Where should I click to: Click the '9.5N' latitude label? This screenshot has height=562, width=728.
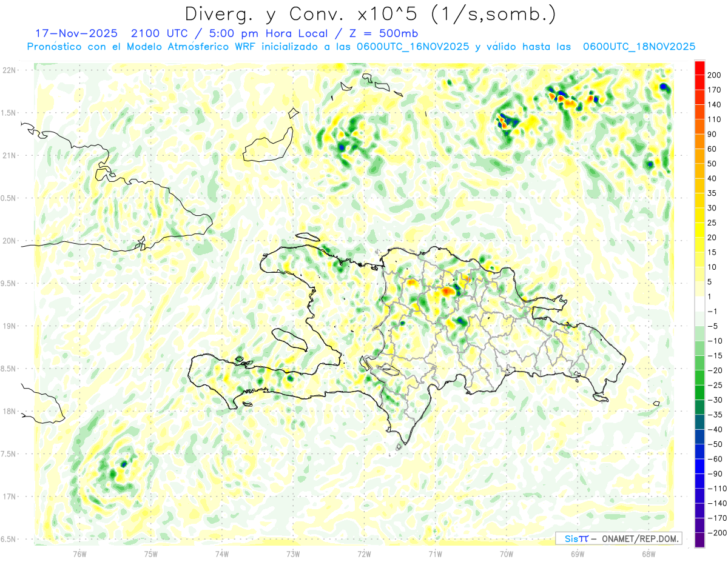8,283
